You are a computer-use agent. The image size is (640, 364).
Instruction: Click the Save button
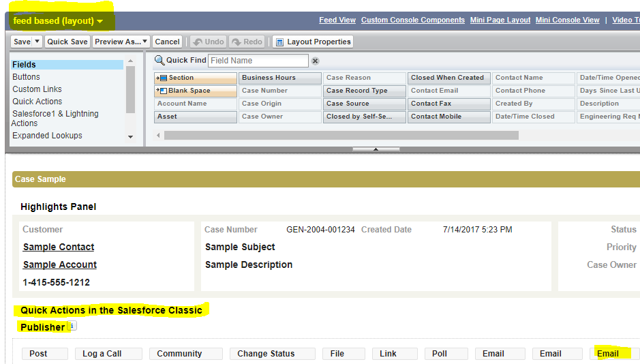click(x=22, y=42)
